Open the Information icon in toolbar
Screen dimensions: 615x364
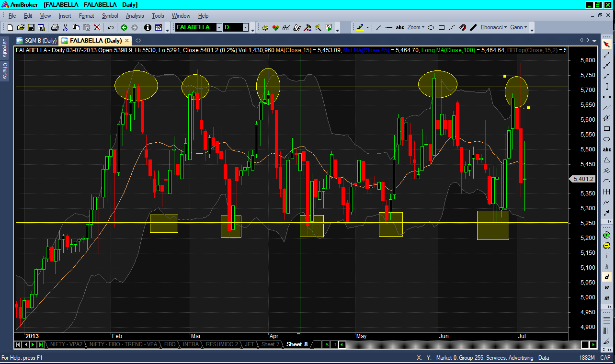(x=148, y=27)
